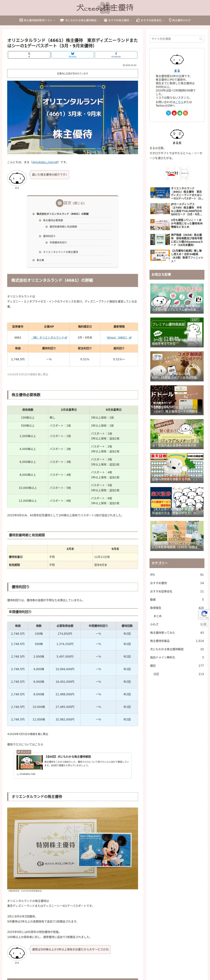
Task: Open まる's X profile icon
Action: tap(168, 113)
